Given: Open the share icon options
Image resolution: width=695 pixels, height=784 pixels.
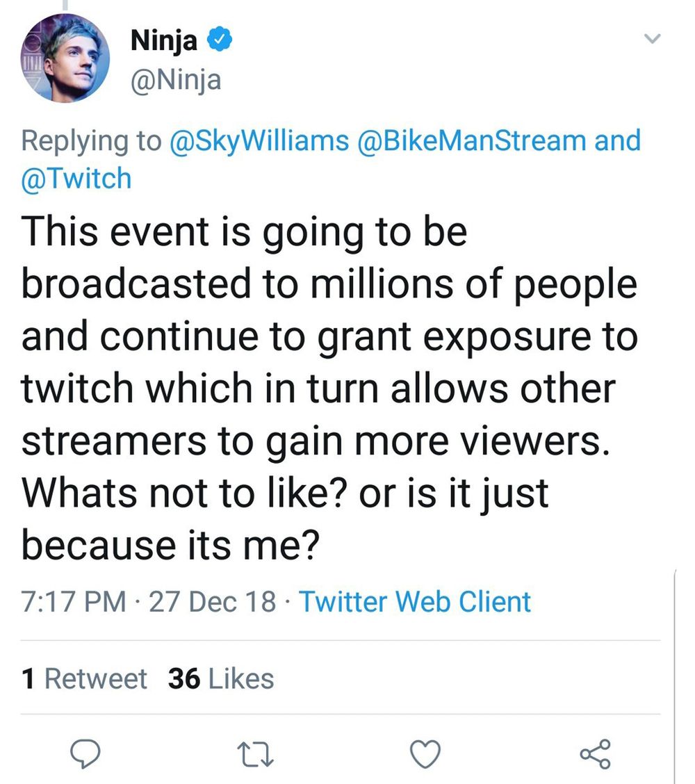Looking at the screenshot, I should pos(595,753).
